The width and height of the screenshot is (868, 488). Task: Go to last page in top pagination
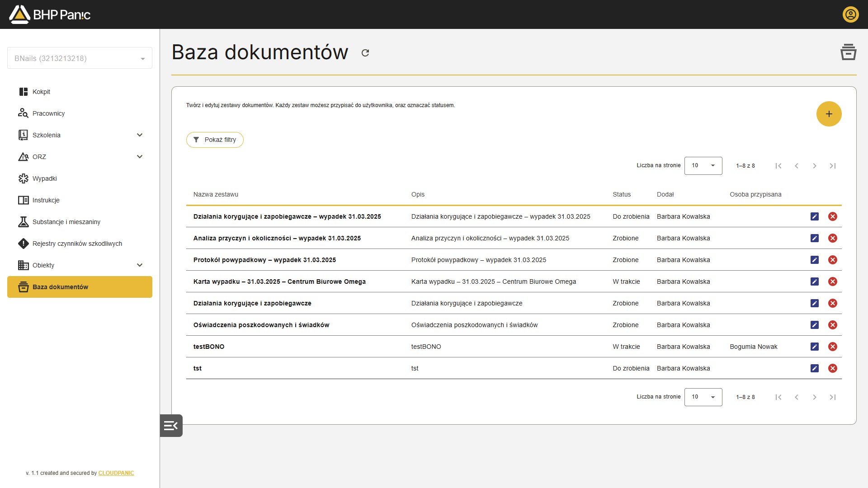click(833, 166)
